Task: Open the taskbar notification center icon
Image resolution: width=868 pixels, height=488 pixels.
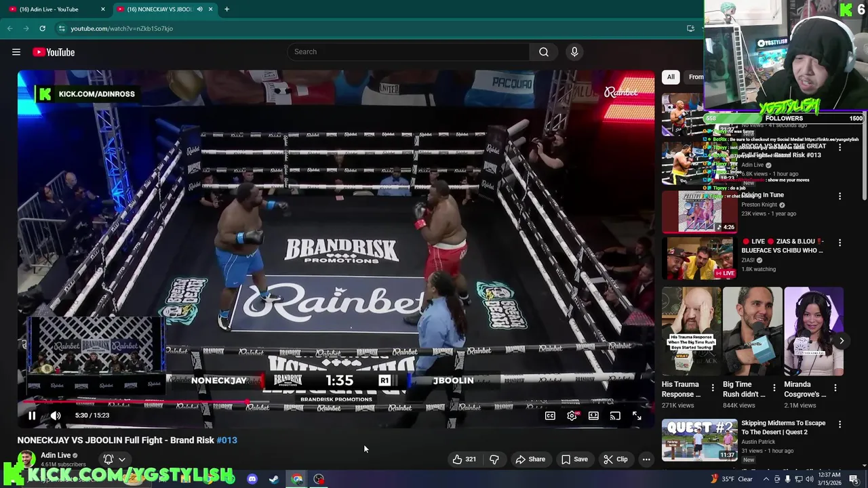Action: point(854,479)
